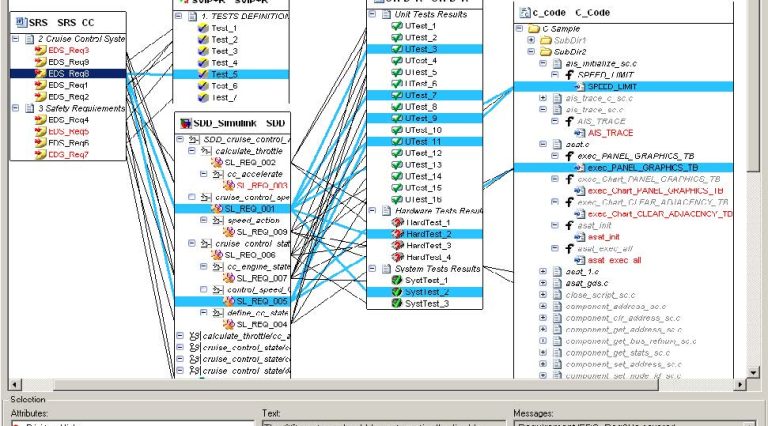This screenshot has height=426, width=768.
Task: Select the SL_REQ_005 item
Action: pos(242,301)
